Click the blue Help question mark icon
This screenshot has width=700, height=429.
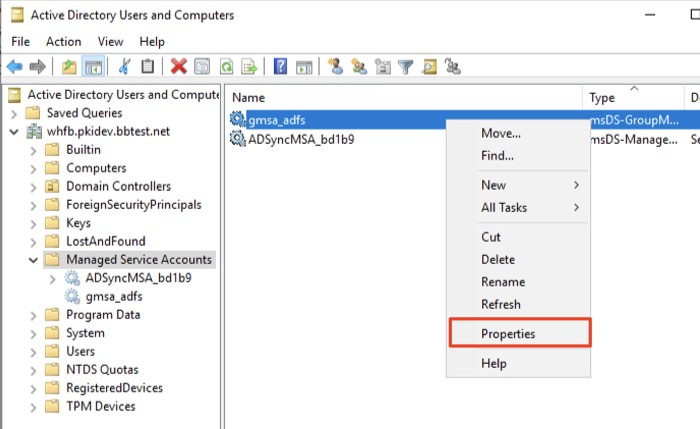[x=281, y=66]
